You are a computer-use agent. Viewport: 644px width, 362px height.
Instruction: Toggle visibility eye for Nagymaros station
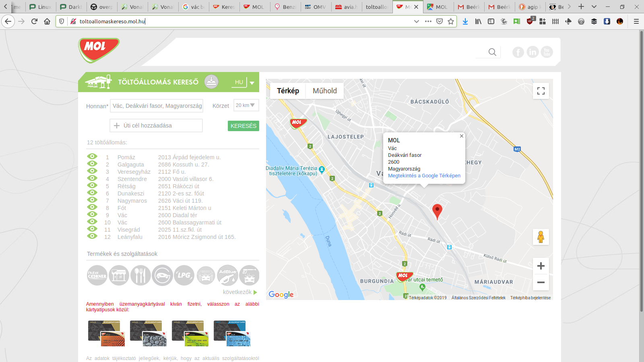92,200
